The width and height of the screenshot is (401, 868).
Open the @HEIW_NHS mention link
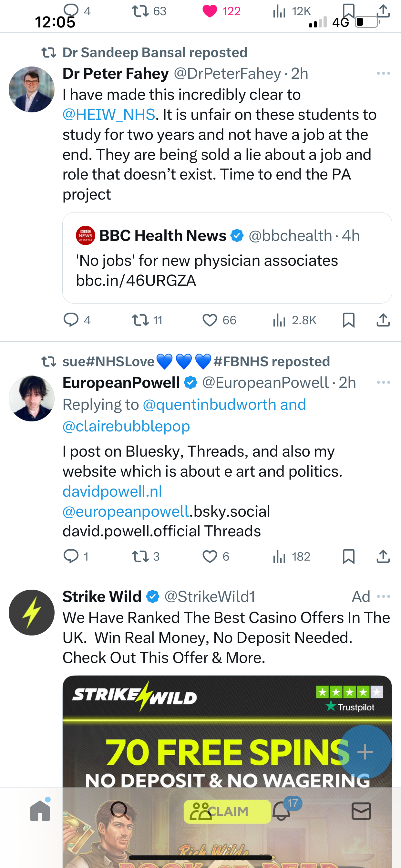point(109,115)
